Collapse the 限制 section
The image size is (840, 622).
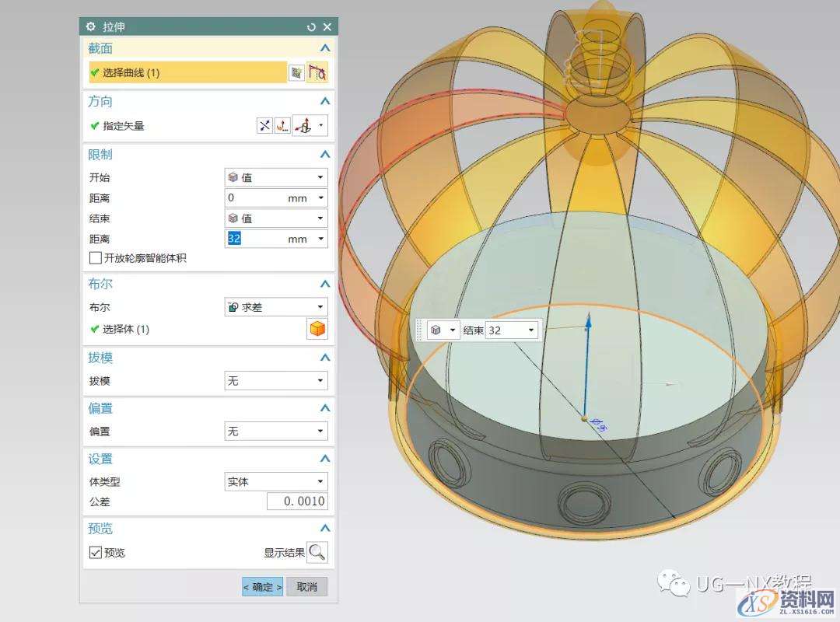click(325, 155)
